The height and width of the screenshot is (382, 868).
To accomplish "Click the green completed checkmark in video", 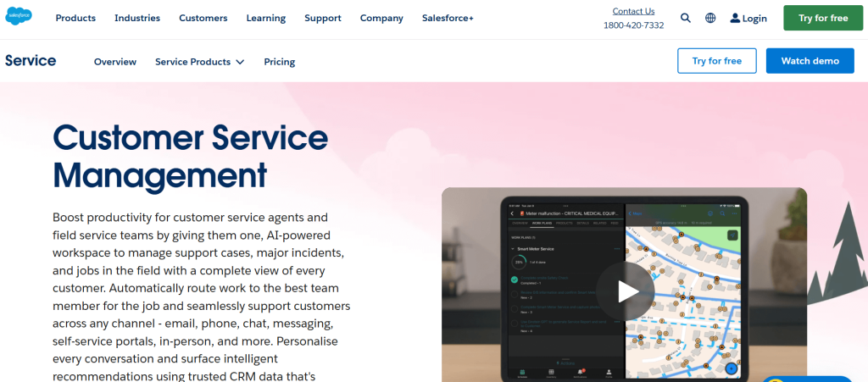I will (515, 280).
